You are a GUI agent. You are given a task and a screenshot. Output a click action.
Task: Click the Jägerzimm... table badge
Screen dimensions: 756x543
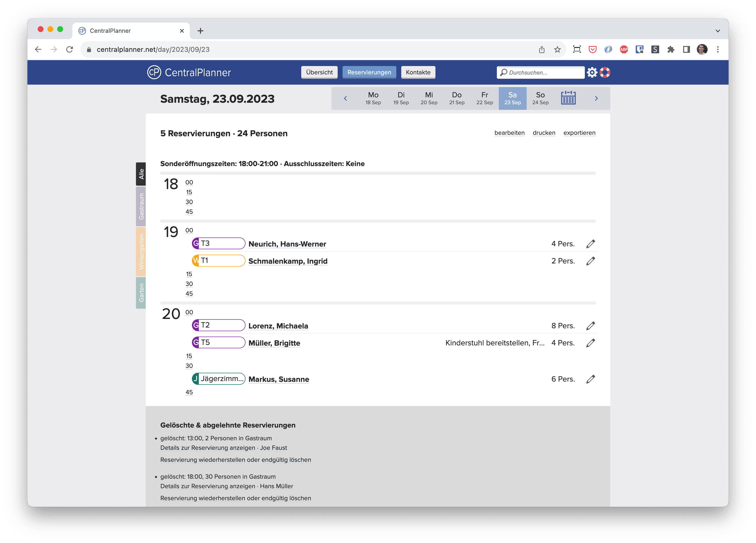(x=218, y=379)
